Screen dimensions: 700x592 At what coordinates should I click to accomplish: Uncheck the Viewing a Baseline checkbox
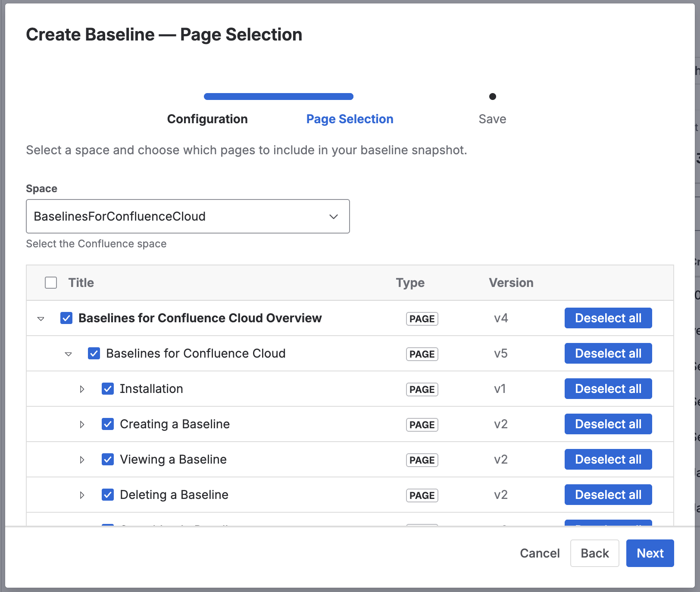[x=108, y=459]
